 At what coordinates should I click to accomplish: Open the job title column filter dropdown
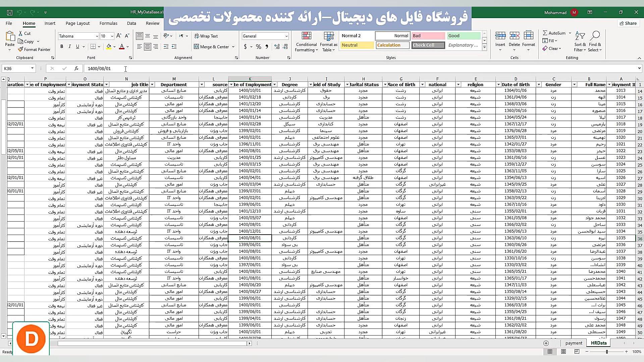coord(106,85)
